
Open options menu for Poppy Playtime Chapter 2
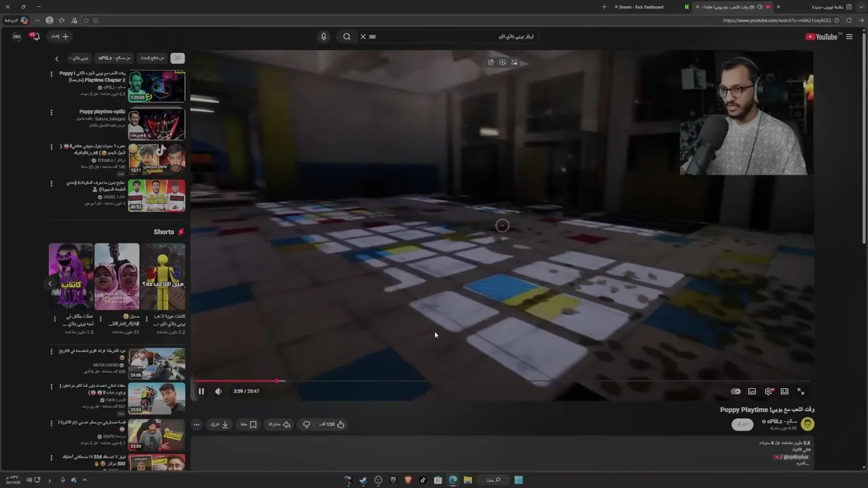click(x=51, y=75)
